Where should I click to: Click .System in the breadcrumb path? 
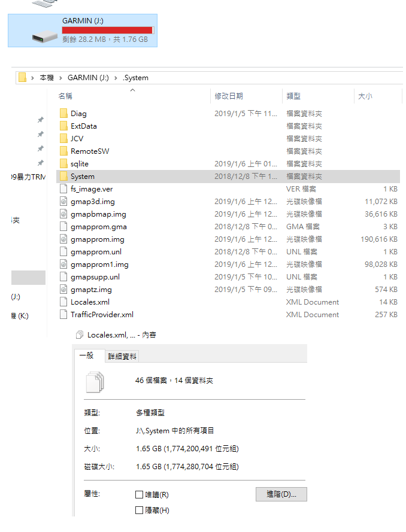(135, 78)
